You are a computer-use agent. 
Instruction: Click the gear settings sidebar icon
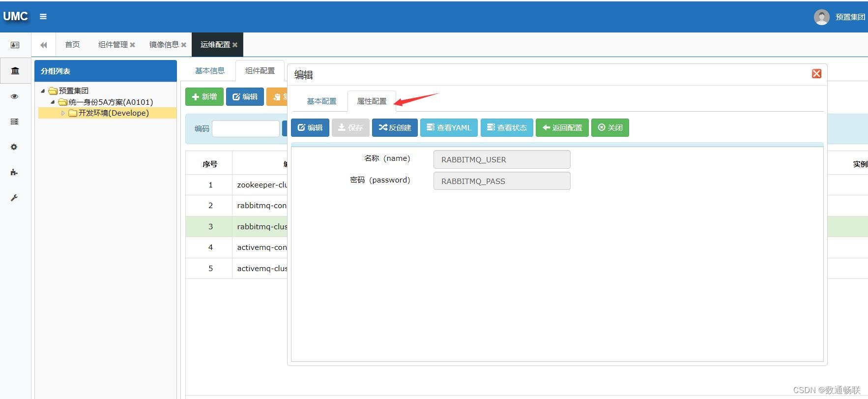15,147
